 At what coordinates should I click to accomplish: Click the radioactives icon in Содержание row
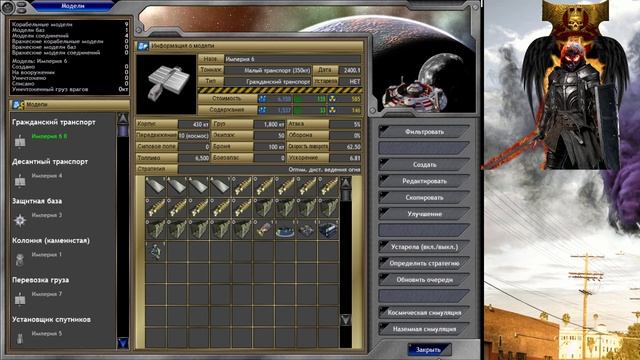[x=332, y=110]
